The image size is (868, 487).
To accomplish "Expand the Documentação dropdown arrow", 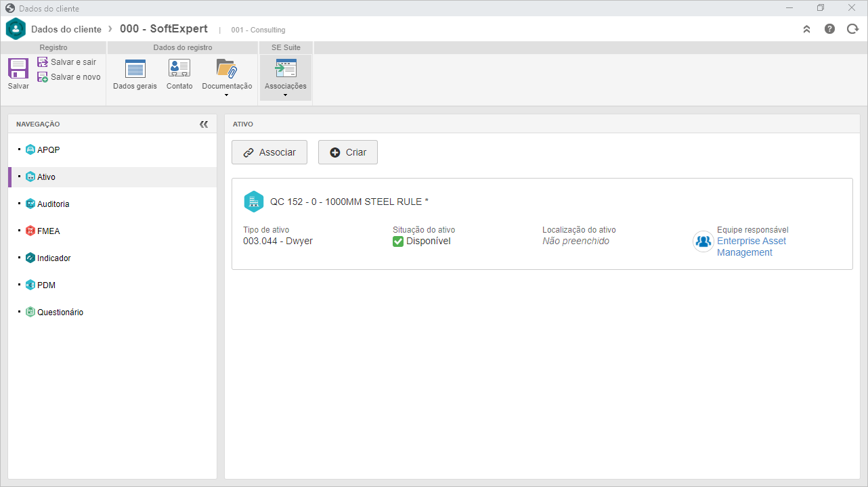I will tap(227, 95).
